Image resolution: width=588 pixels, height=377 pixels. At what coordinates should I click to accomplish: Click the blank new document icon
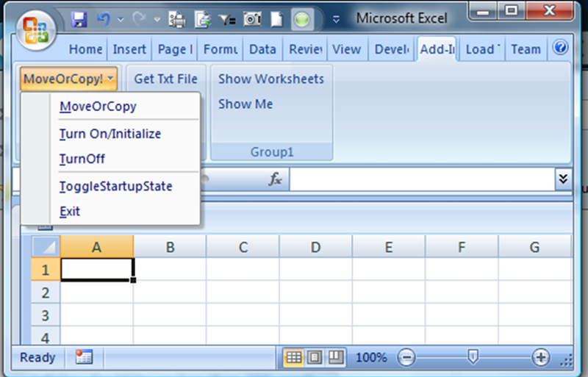click(x=277, y=19)
